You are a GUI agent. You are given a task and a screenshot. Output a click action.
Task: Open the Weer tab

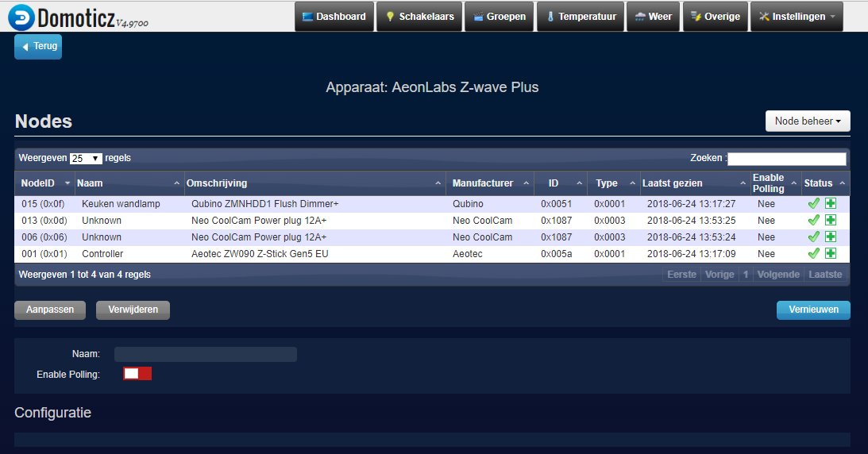(x=654, y=17)
